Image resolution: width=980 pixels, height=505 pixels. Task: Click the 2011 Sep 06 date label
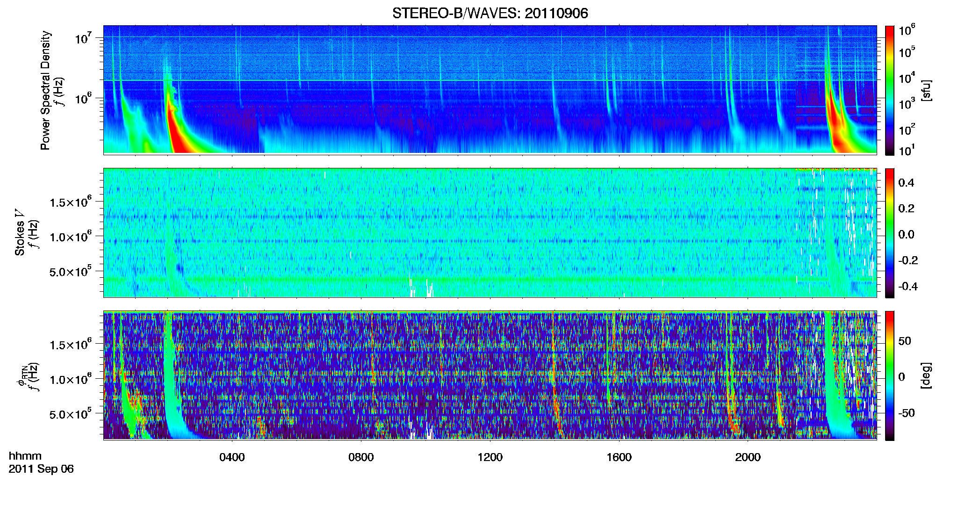(41, 469)
